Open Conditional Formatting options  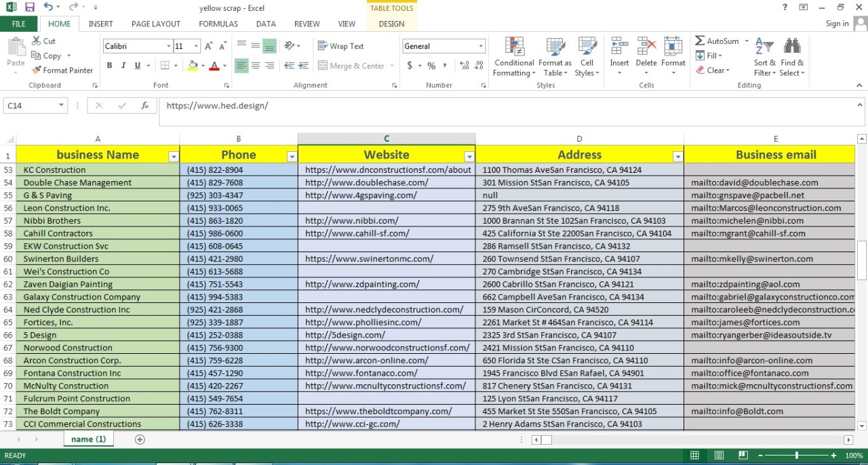514,57
